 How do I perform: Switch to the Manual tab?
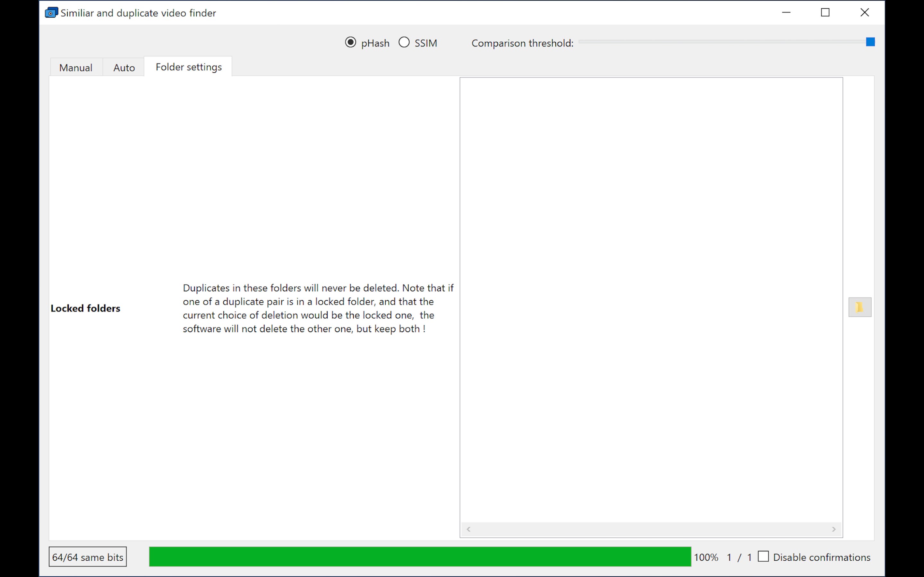76,67
